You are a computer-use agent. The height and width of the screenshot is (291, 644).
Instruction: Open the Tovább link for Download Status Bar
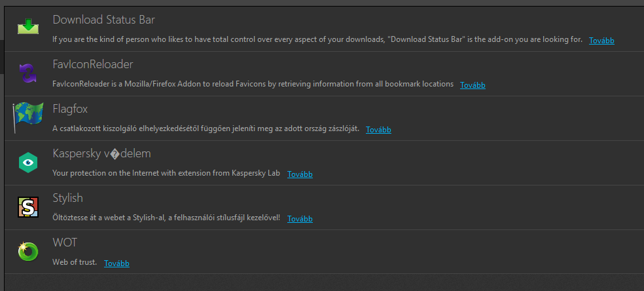pyautogui.click(x=601, y=40)
